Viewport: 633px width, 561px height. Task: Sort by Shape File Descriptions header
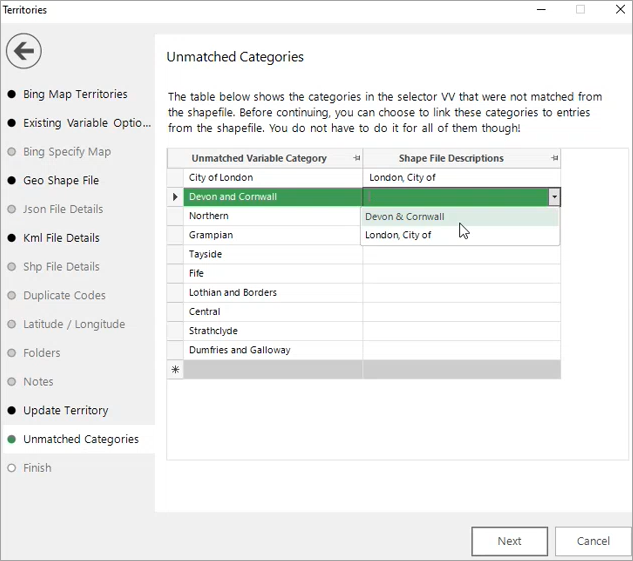click(451, 158)
